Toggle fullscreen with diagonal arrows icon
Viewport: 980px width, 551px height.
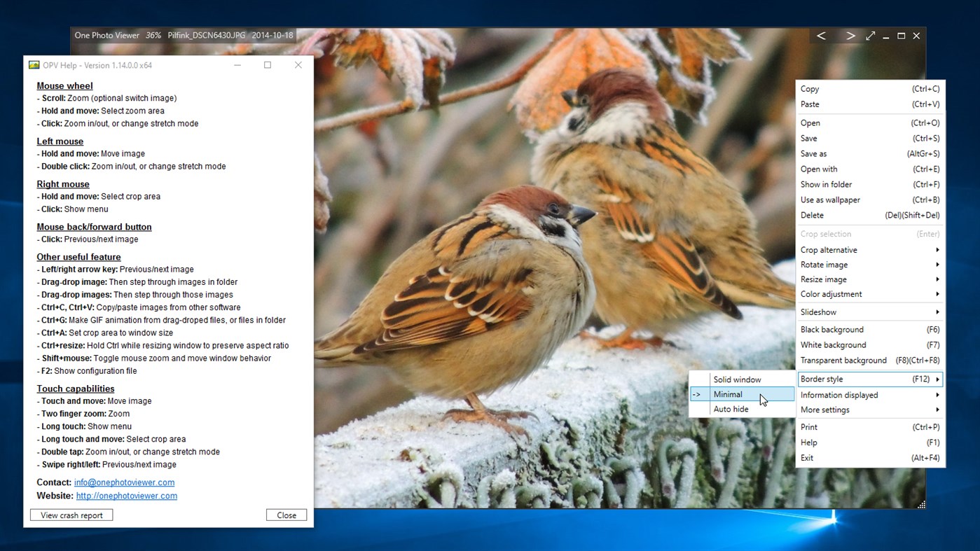871,36
